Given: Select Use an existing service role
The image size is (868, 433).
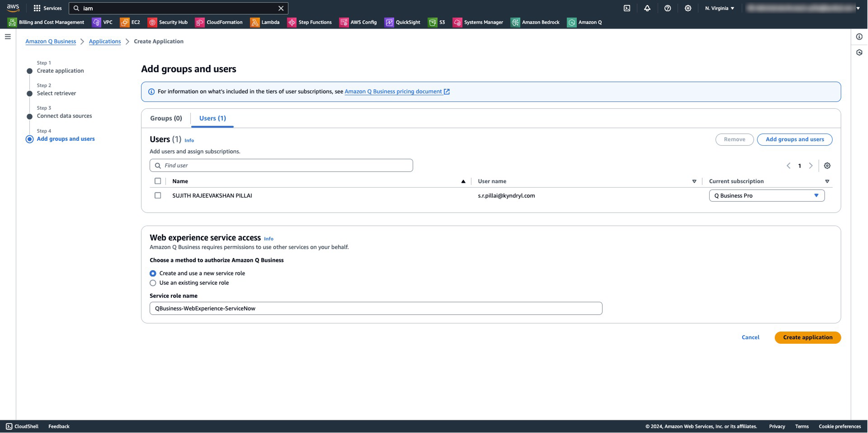Looking at the screenshot, I should coord(153,283).
